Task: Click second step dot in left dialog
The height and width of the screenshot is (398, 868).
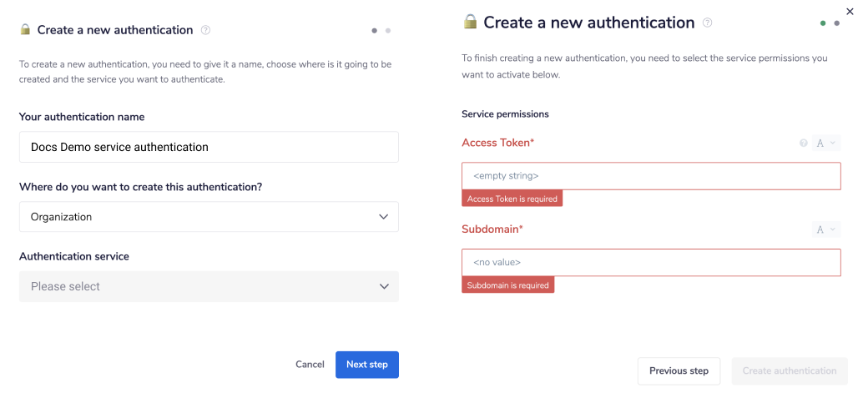Action: click(x=388, y=31)
